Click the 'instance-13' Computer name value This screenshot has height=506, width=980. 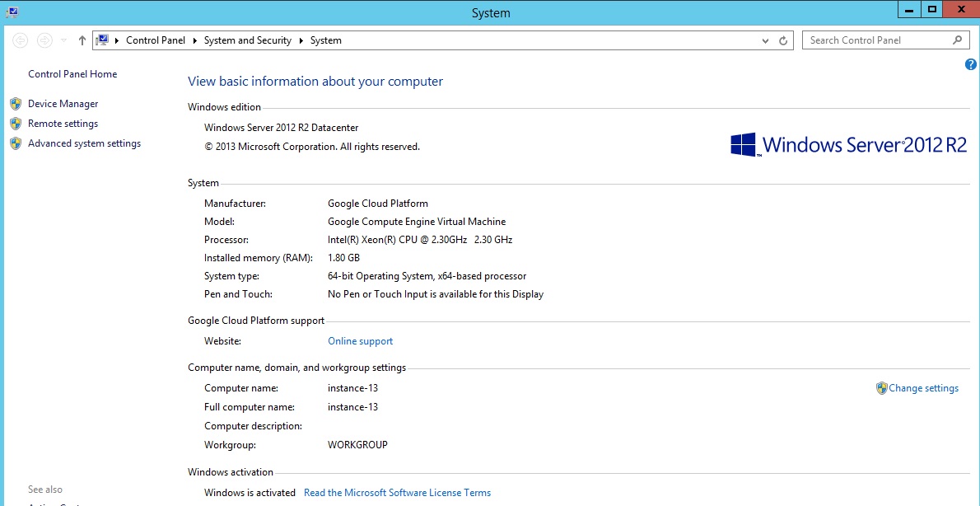[x=352, y=388]
